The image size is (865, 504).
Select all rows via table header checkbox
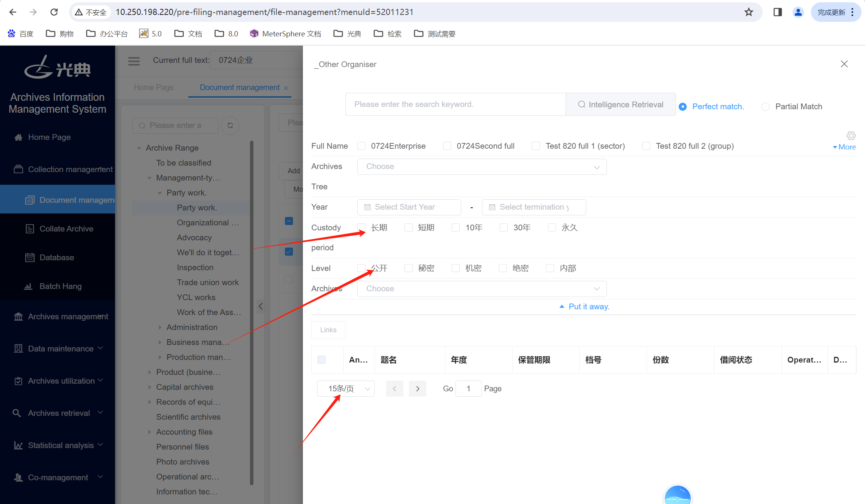point(321,360)
